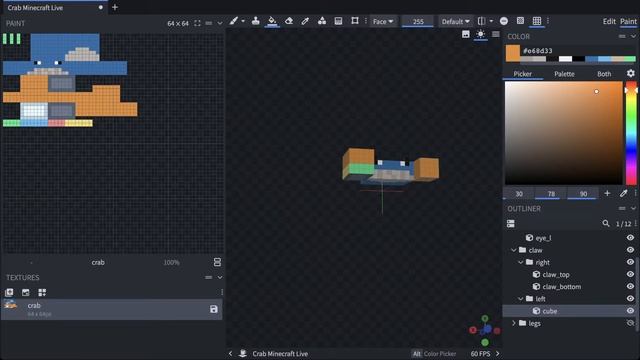Click the fullscreen UV editor icon
This screenshot has width=640, height=360.
point(198,23)
